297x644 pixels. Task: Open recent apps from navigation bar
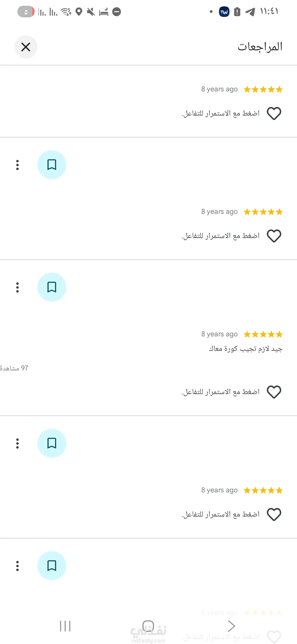coord(65,626)
